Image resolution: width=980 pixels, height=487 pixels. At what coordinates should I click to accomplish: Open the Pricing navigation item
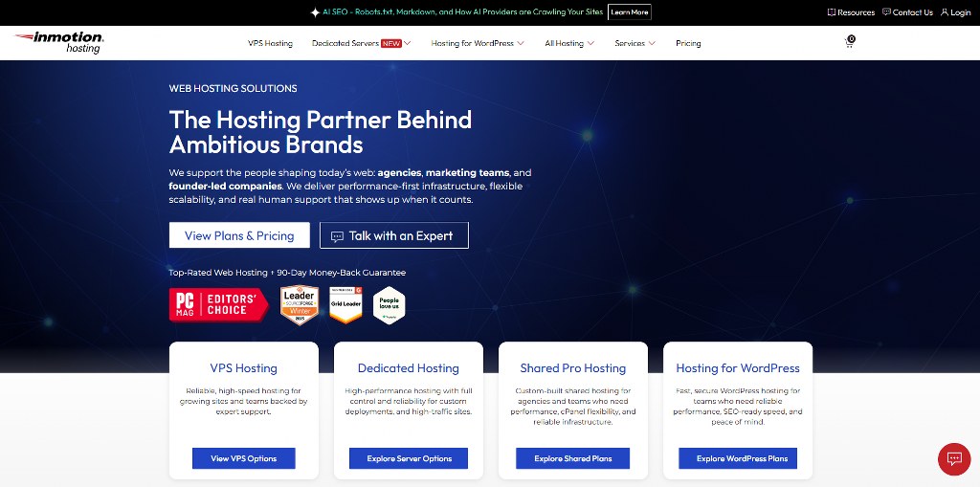tap(688, 43)
